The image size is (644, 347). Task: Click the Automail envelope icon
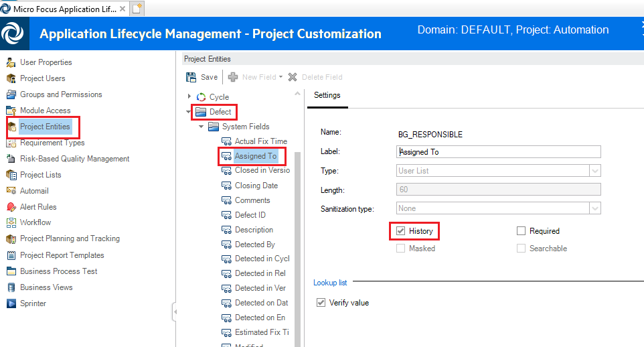[x=11, y=191]
